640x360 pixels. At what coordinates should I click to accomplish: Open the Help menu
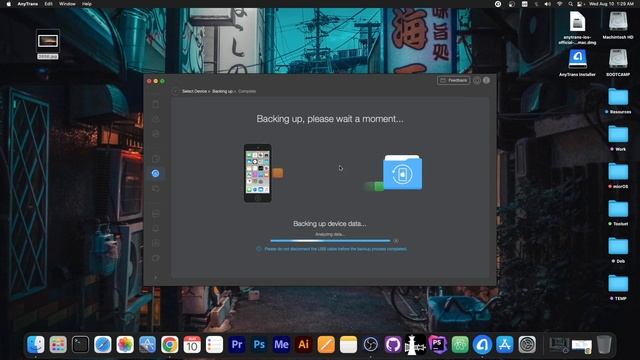87,4
